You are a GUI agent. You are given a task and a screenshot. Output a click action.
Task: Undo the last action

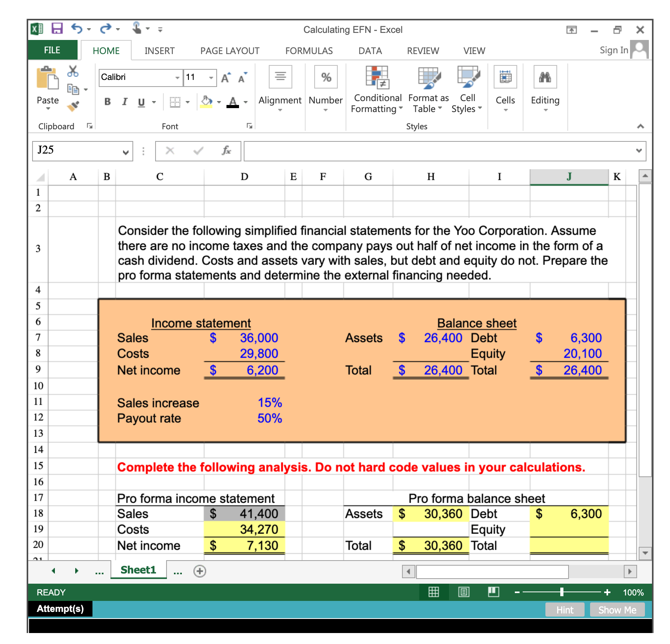(x=77, y=29)
